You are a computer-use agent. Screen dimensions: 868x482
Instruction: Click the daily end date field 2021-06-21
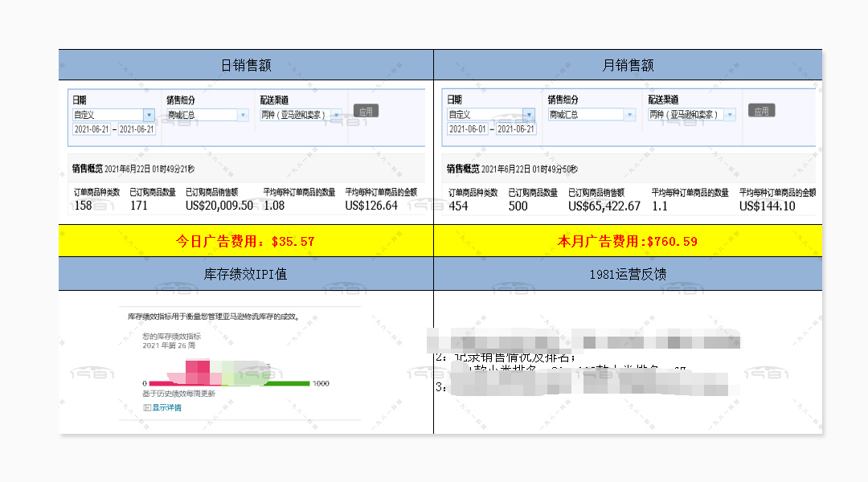[x=137, y=129]
